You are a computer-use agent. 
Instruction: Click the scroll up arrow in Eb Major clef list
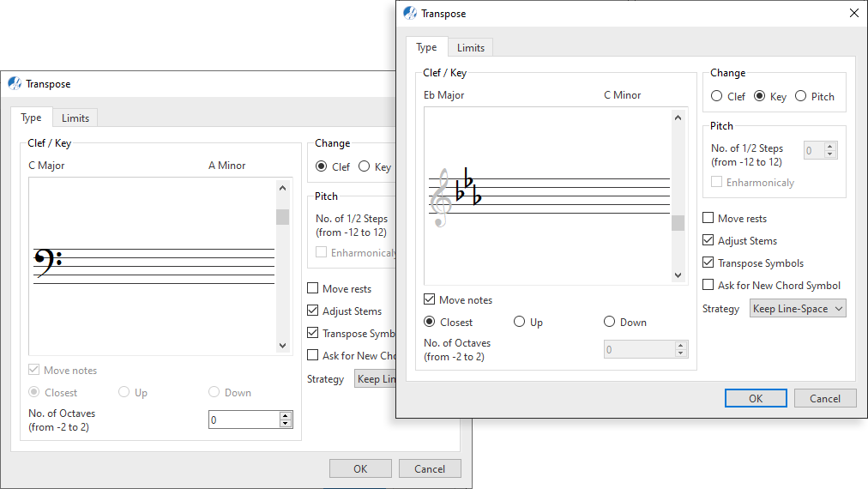[x=678, y=118]
